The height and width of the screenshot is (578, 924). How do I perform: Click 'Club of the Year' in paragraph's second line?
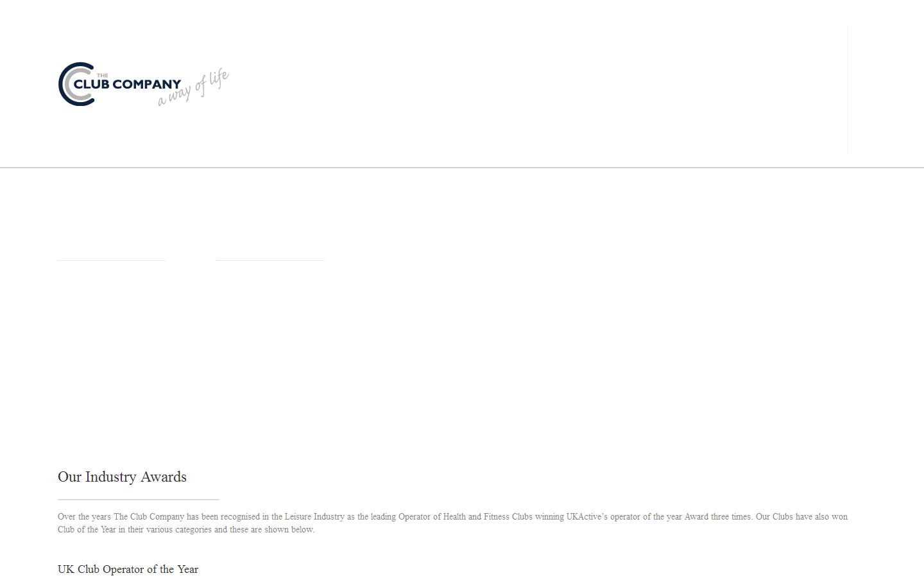pyautogui.click(x=87, y=529)
